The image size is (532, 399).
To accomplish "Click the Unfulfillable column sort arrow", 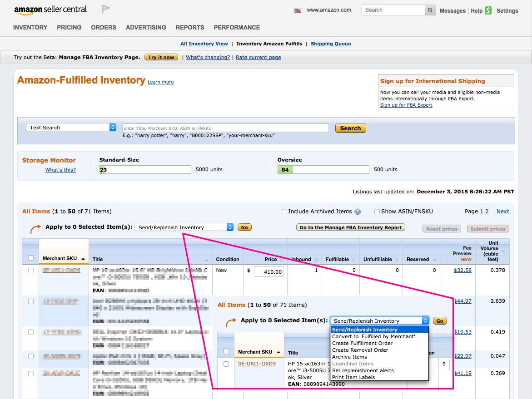I will [x=397, y=260].
